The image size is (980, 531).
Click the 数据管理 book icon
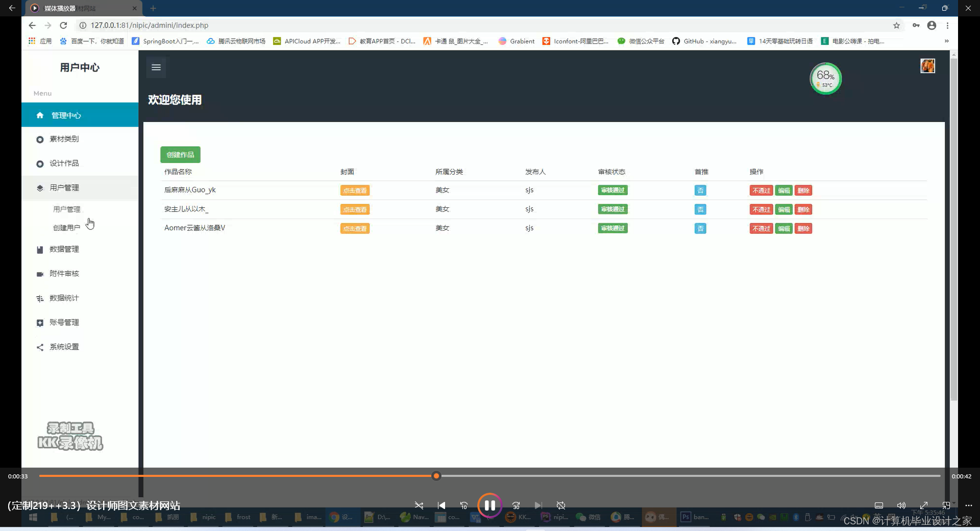[x=40, y=250]
